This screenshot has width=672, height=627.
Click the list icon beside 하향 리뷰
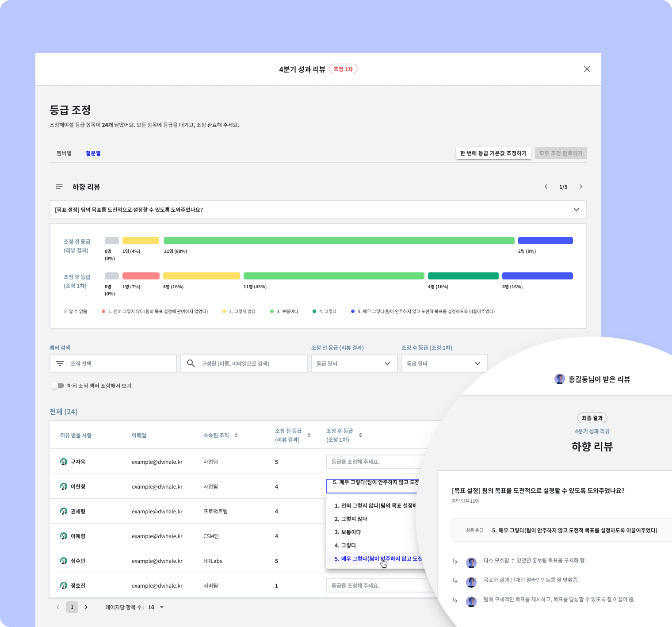coord(59,187)
